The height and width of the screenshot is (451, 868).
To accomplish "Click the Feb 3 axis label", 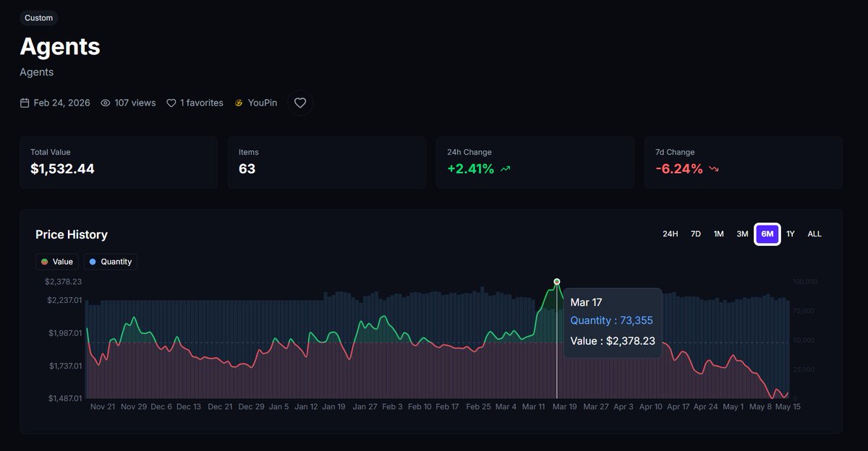I will pos(393,407).
